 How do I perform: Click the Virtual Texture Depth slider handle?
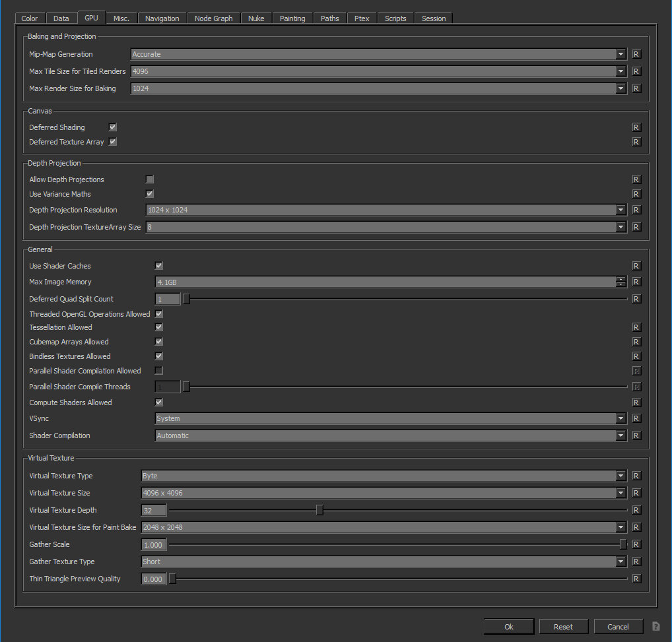tap(320, 510)
